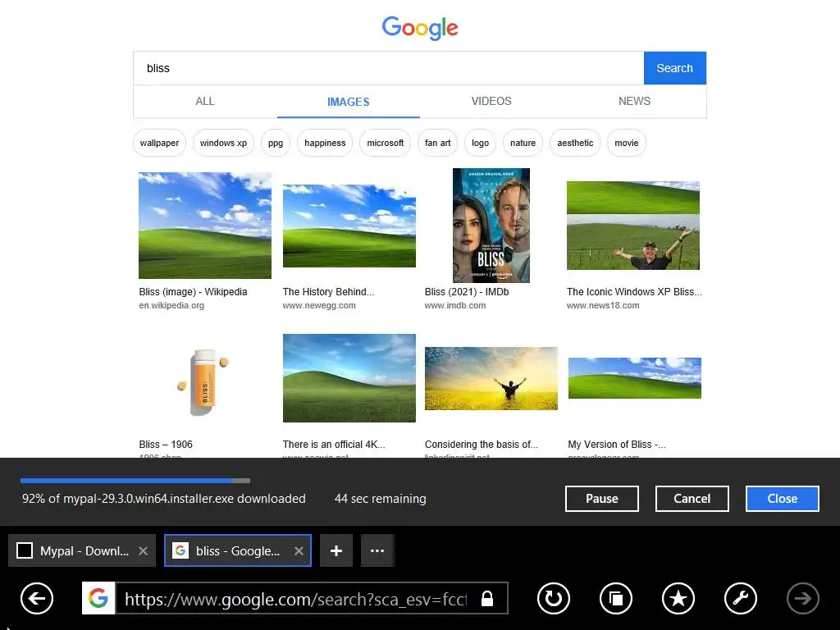Click 'My Version of Bliss -...' title
Screen dimensions: 840x630
[x=617, y=445]
